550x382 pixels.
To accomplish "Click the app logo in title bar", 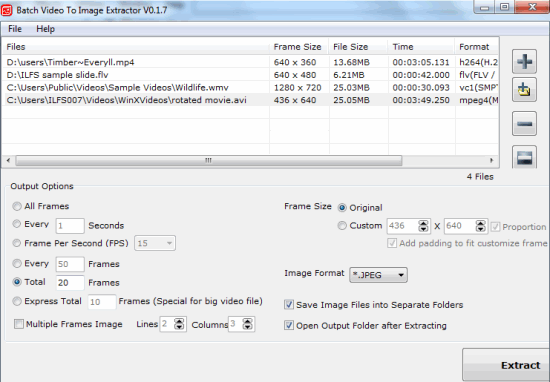I will click(x=7, y=10).
